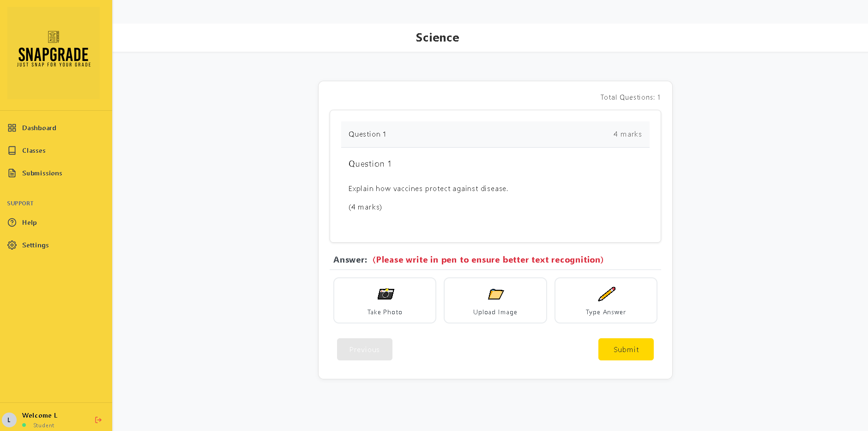The width and height of the screenshot is (868, 431).
Task: Open Settings via the gear icon
Action: pyautogui.click(x=12, y=245)
